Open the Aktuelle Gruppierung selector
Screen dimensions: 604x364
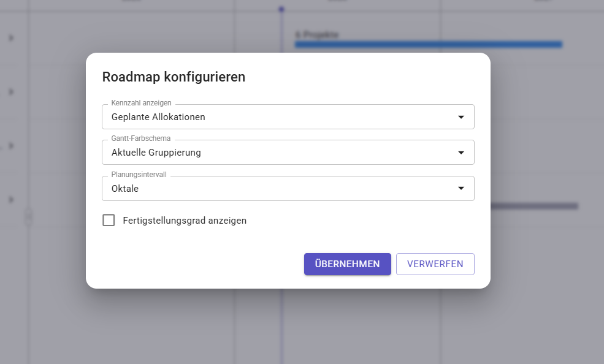point(288,152)
